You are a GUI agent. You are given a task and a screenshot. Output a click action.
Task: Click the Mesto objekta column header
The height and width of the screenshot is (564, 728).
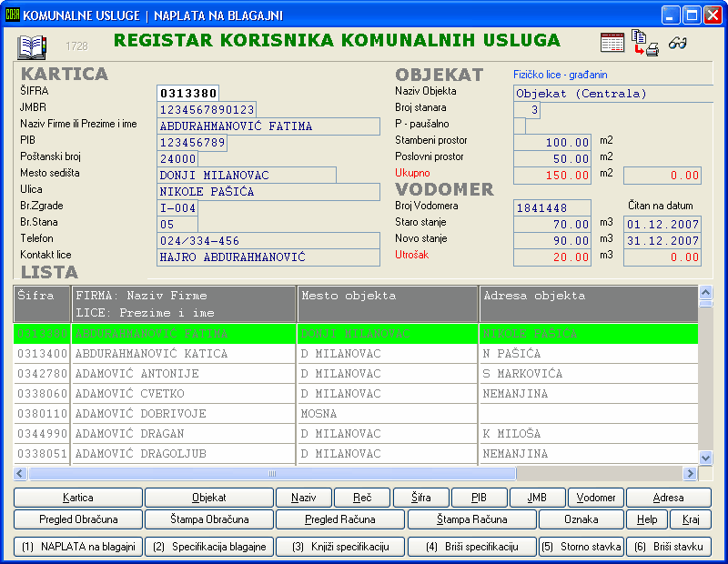388,304
